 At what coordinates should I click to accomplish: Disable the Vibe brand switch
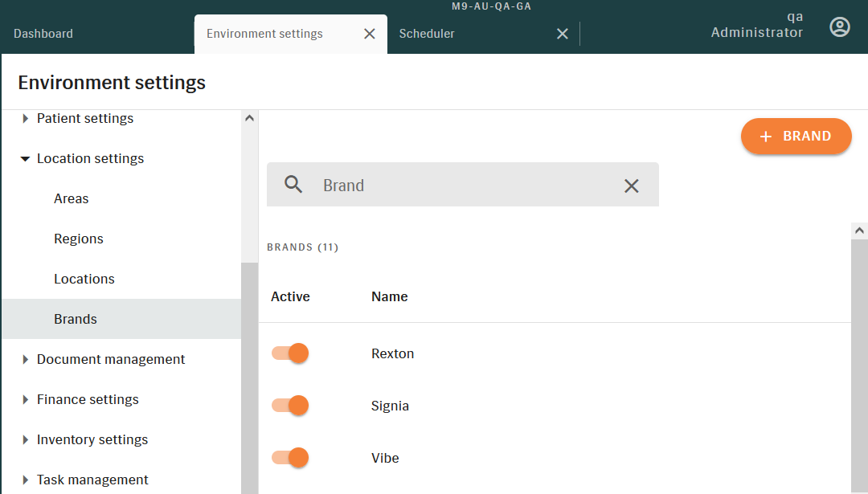tap(290, 458)
